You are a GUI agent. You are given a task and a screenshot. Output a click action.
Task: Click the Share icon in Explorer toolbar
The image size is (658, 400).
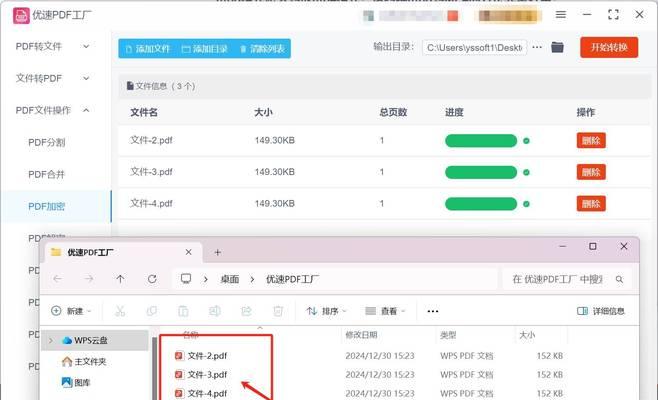click(x=246, y=311)
